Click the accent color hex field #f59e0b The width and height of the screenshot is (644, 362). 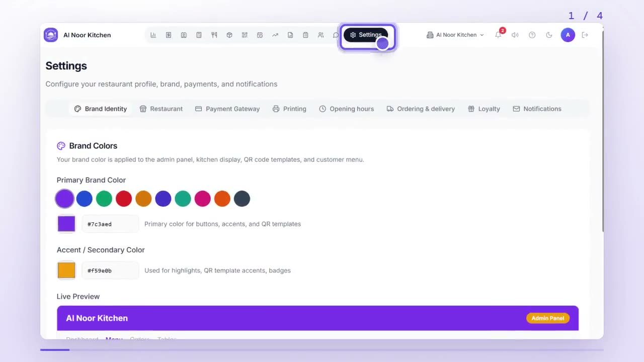[110, 270]
